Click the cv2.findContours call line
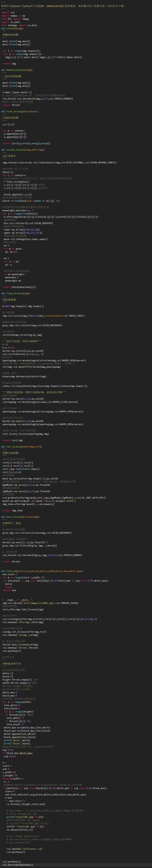Screen dimensions: 152x868 pyautogui.click(x=60, y=162)
